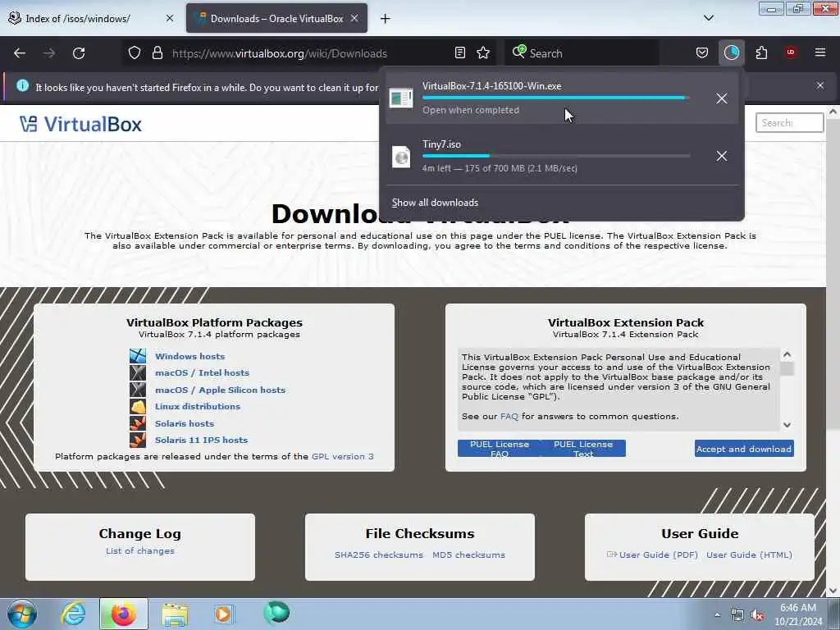Open macOS / Apple Silicon hosts link

220,390
